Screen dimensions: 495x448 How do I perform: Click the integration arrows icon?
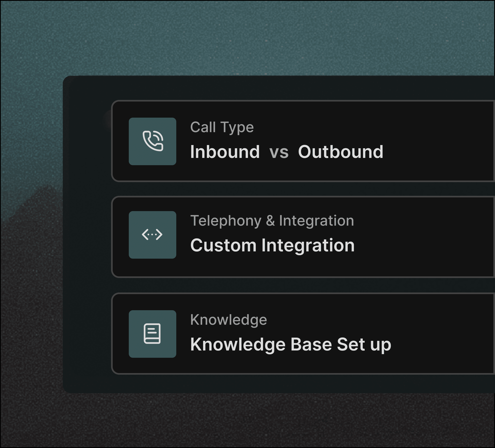(x=152, y=235)
